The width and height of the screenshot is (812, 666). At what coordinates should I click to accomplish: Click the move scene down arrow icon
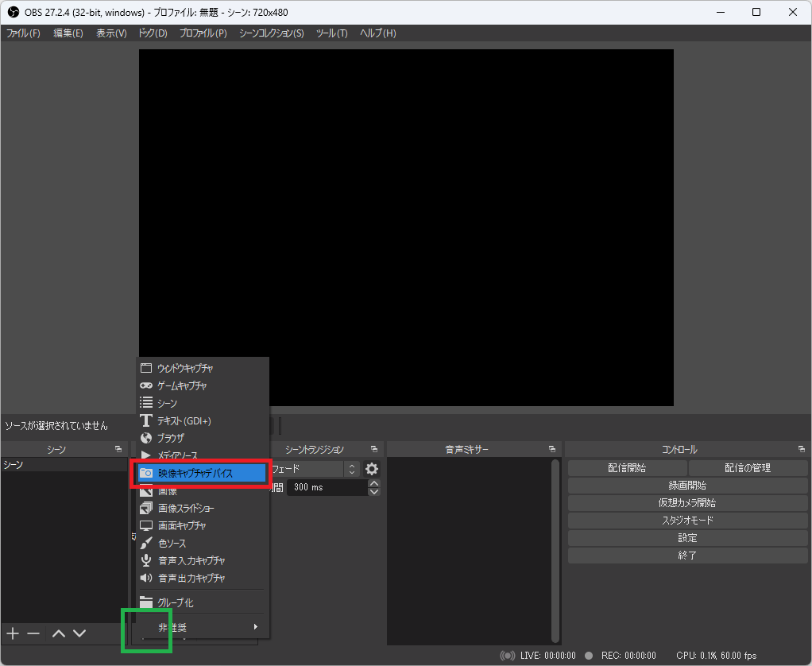coord(79,633)
